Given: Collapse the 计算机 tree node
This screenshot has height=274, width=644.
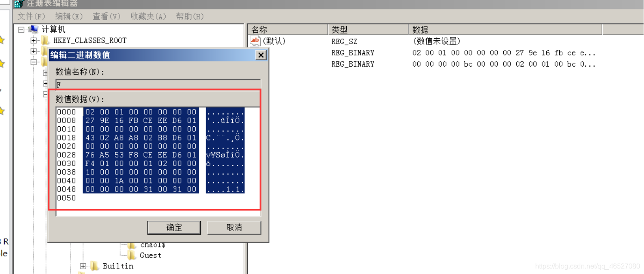Looking at the screenshot, I should [x=21, y=30].
